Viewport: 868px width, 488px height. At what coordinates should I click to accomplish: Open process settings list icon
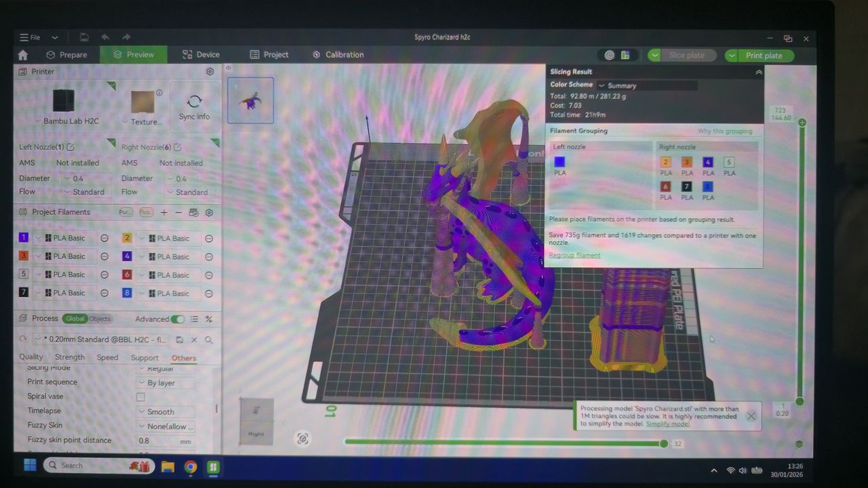point(195,319)
